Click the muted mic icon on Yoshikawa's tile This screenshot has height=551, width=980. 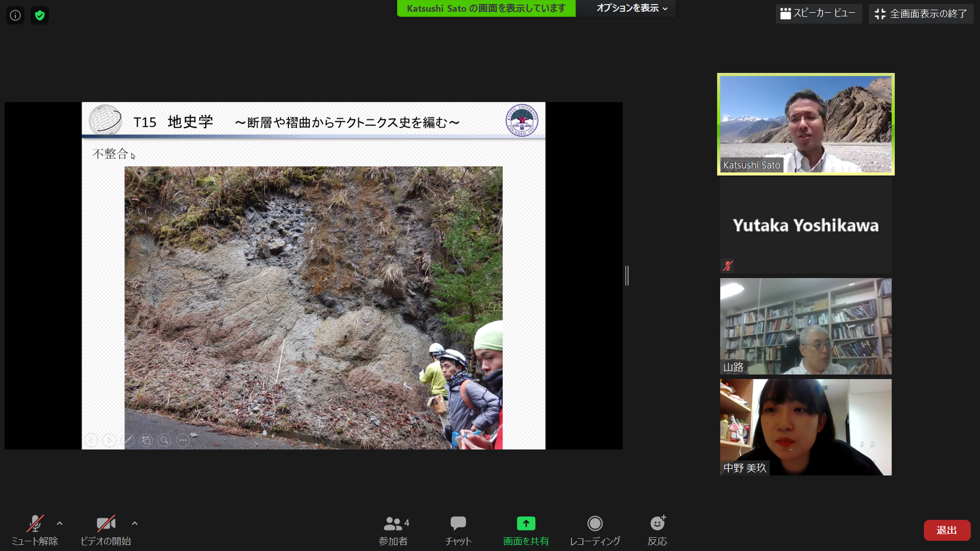728,266
